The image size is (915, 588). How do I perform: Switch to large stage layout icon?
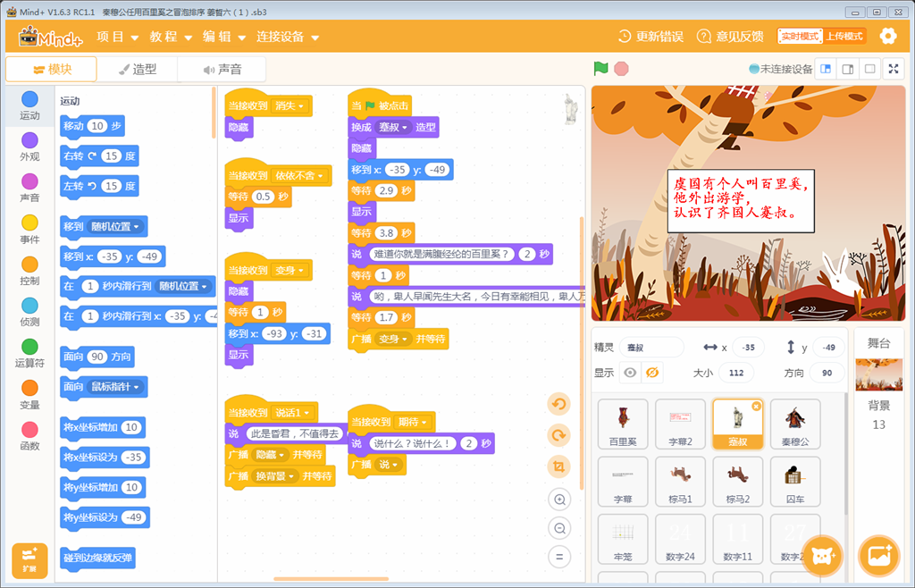pos(848,69)
